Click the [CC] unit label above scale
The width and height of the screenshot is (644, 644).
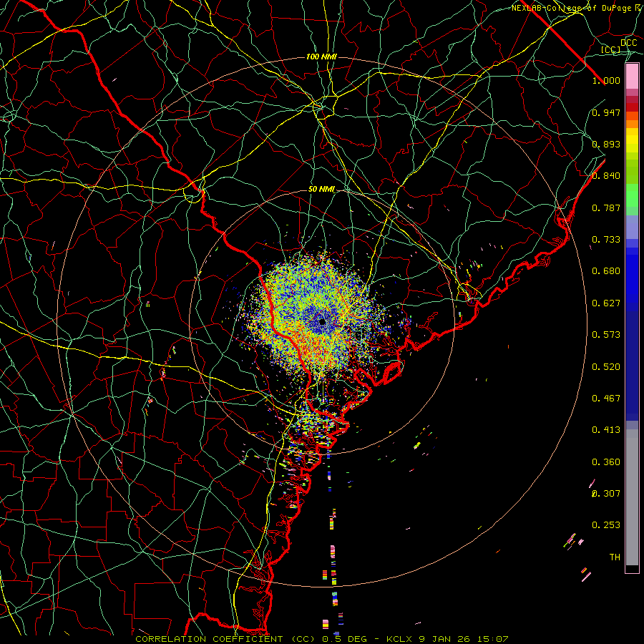610,49
